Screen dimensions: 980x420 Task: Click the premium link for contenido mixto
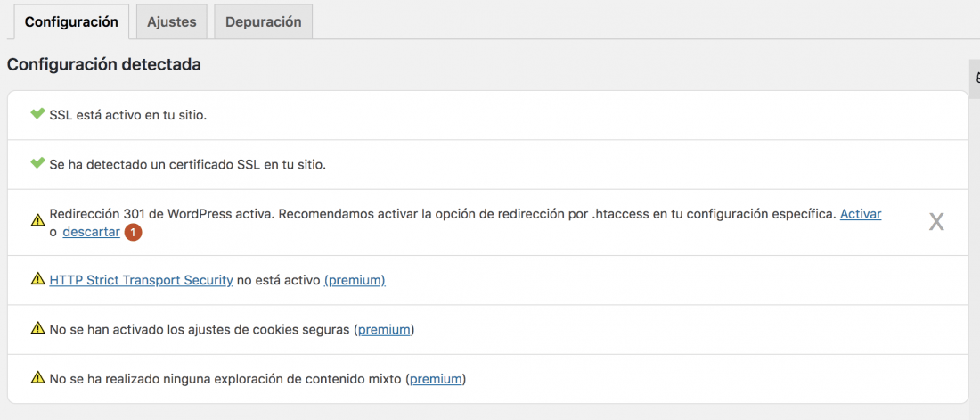pyautogui.click(x=437, y=379)
